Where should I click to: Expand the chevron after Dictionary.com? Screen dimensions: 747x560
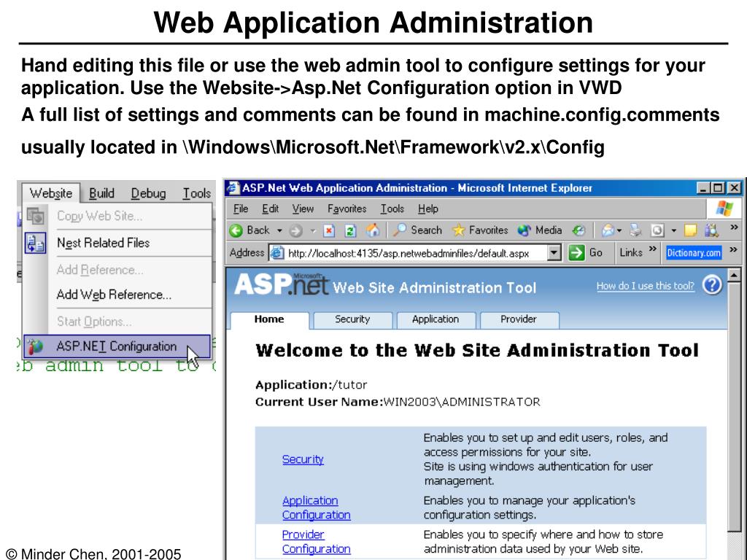coord(733,249)
